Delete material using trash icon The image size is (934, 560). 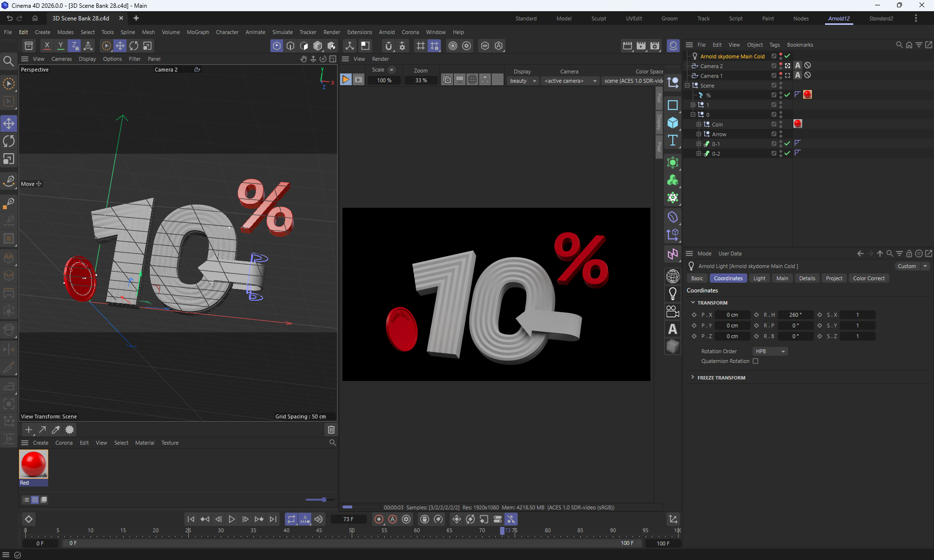331,430
